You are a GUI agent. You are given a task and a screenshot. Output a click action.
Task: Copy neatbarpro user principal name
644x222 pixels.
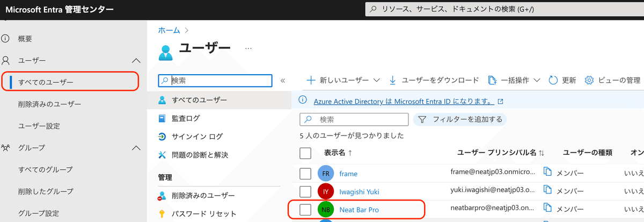click(547, 208)
